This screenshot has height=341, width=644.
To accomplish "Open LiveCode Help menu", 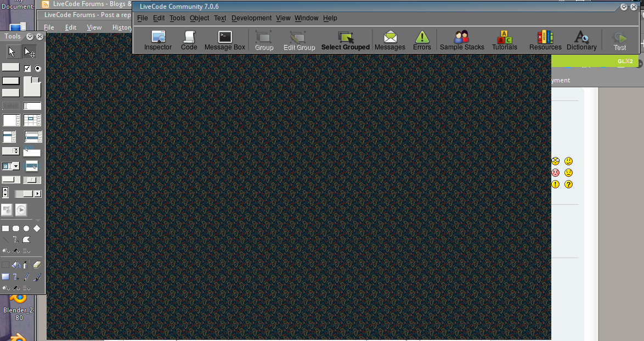I will point(330,18).
